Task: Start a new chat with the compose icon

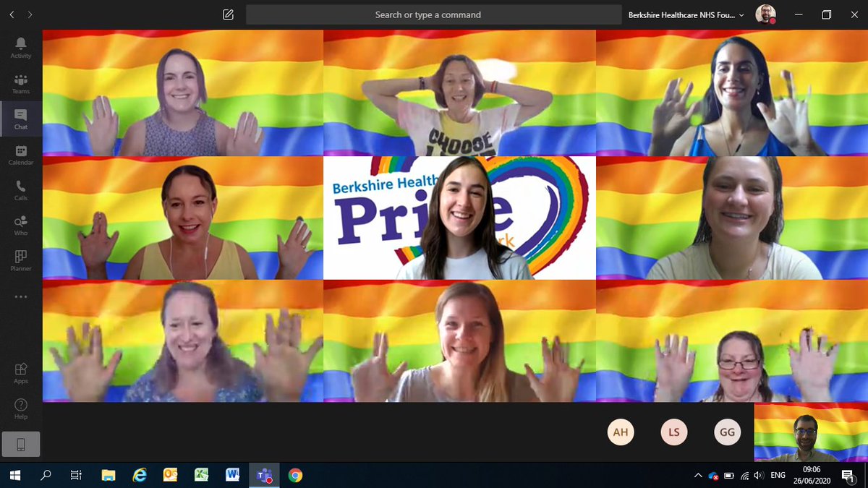Action: pyautogui.click(x=229, y=14)
